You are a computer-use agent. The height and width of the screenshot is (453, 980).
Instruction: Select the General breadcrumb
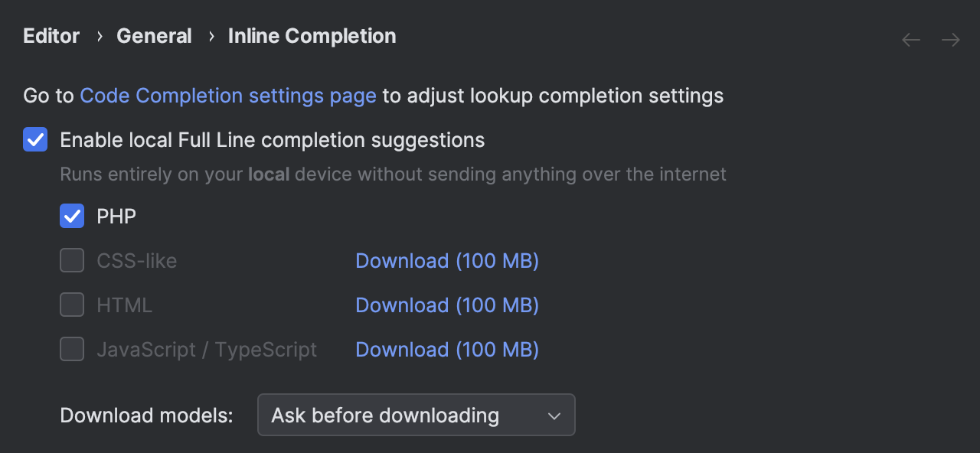point(154,35)
